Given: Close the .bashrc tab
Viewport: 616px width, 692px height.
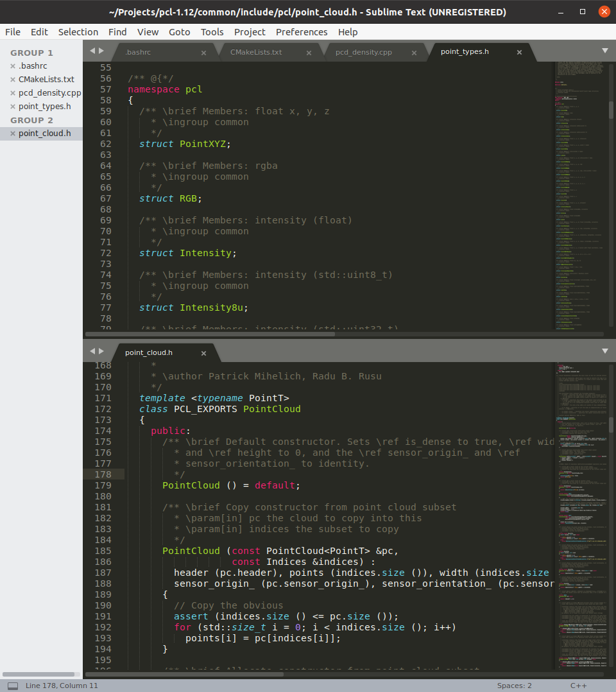Looking at the screenshot, I should click(203, 53).
